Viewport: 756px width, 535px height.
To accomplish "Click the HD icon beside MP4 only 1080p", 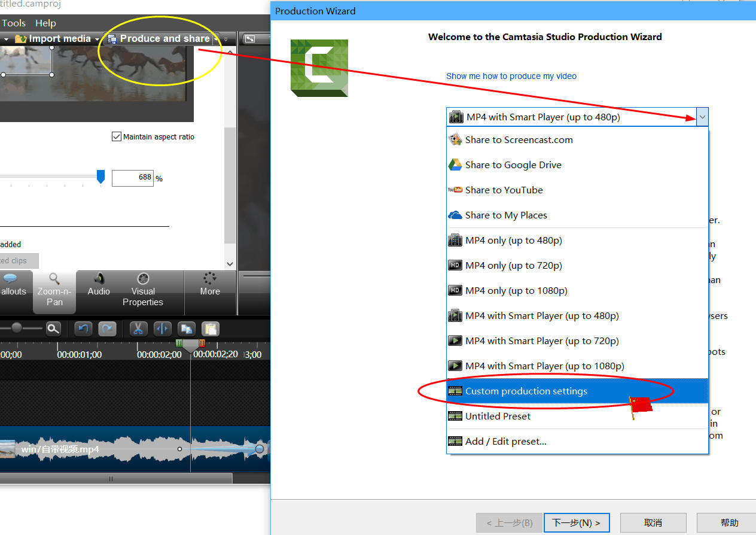I will 455,291.
